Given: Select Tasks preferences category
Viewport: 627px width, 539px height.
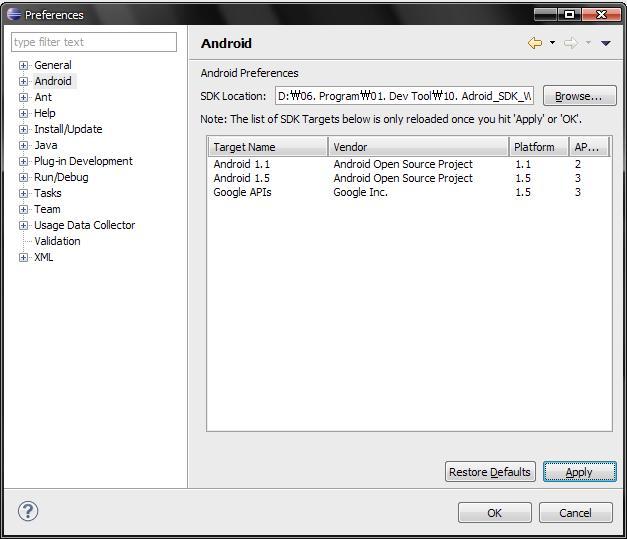Looking at the screenshot, I should (x=48, y=193).
